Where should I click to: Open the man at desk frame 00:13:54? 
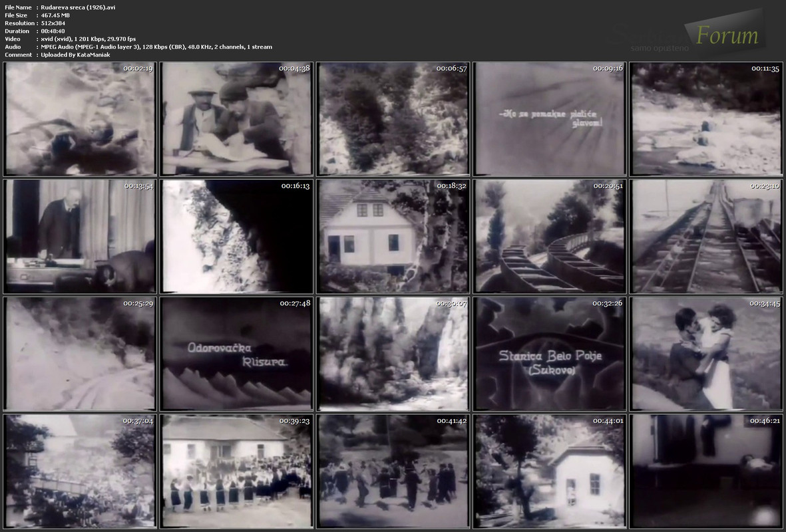[x=81, y=237]
